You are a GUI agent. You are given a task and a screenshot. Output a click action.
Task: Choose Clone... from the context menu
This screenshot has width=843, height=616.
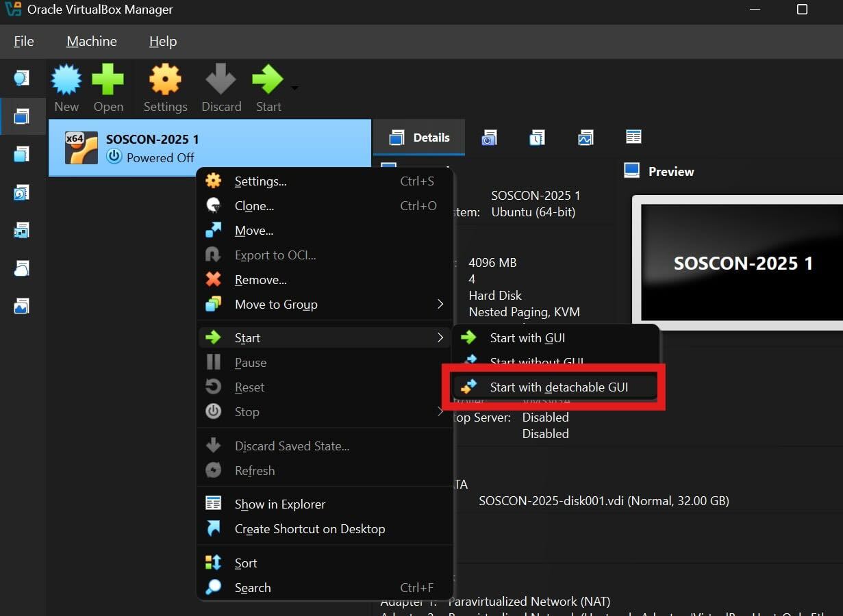(254, 206)
